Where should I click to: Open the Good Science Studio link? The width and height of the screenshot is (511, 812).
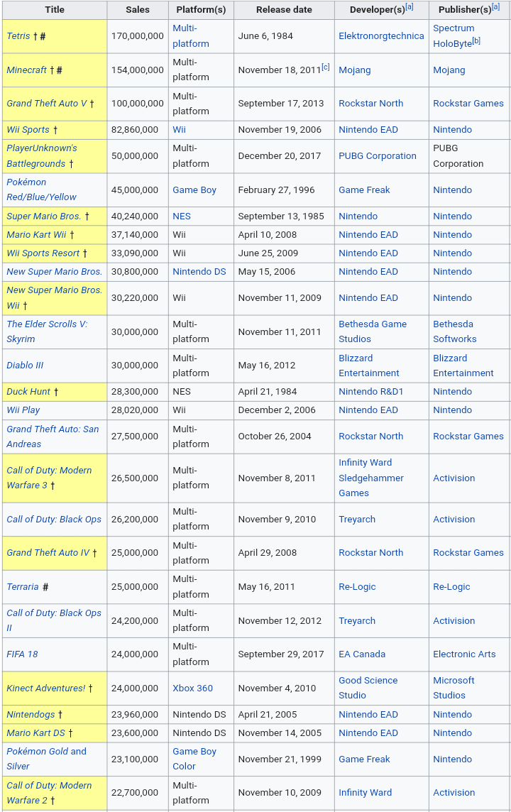tap(368, 688)
